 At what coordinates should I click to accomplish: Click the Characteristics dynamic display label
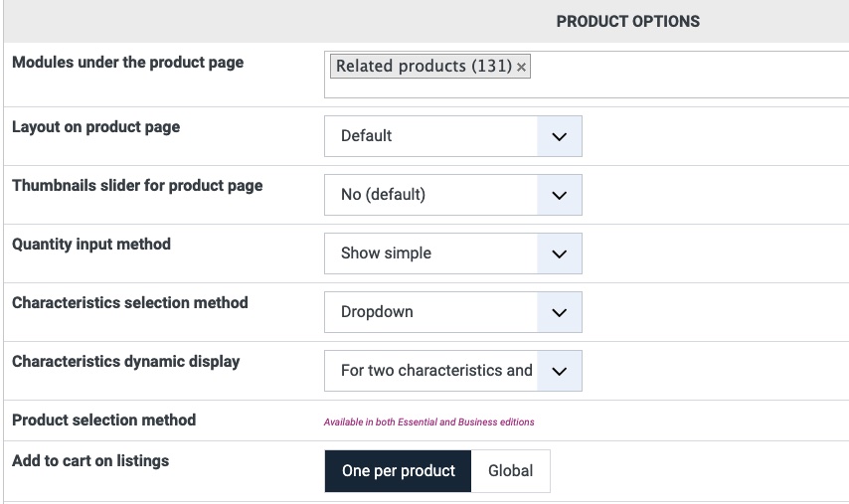(125, 362)
